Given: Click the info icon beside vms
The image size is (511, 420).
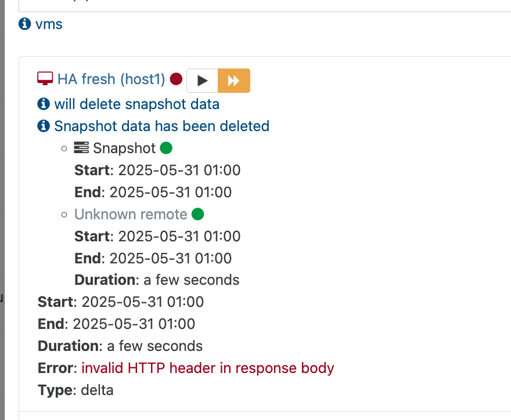Looking at the screenshot, I should (x=25, y=24).
